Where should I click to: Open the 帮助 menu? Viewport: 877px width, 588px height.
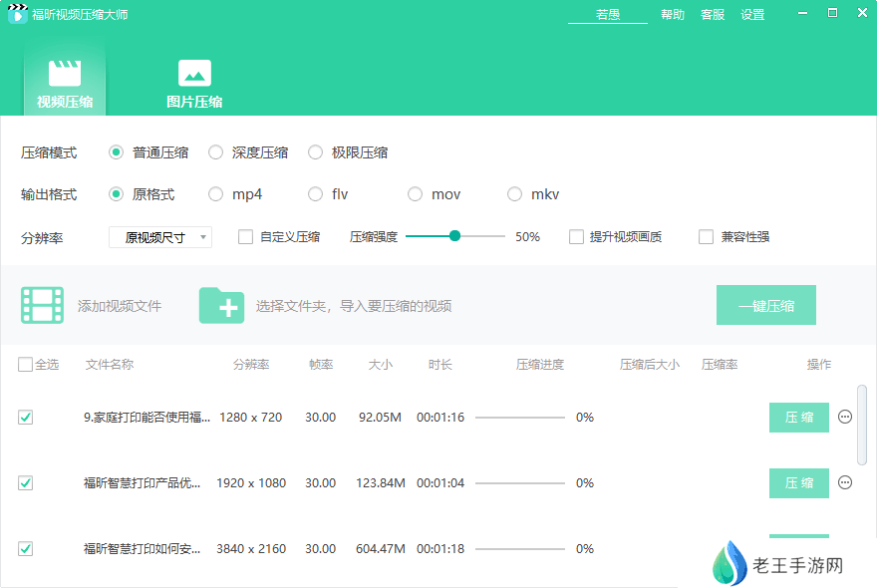click(673, 15)
